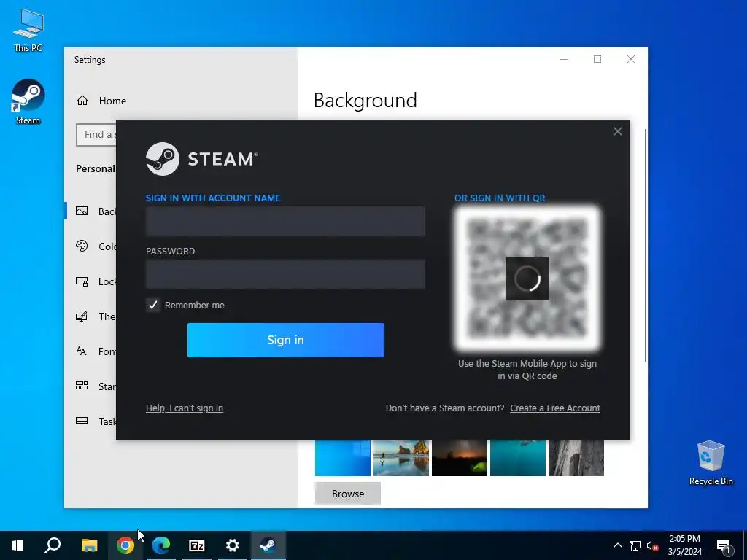The width and height of the screenshot is (747, 560).
Task: Open the Steam Mobile App link
Action: pyautogui.click(x=529, y=364)
